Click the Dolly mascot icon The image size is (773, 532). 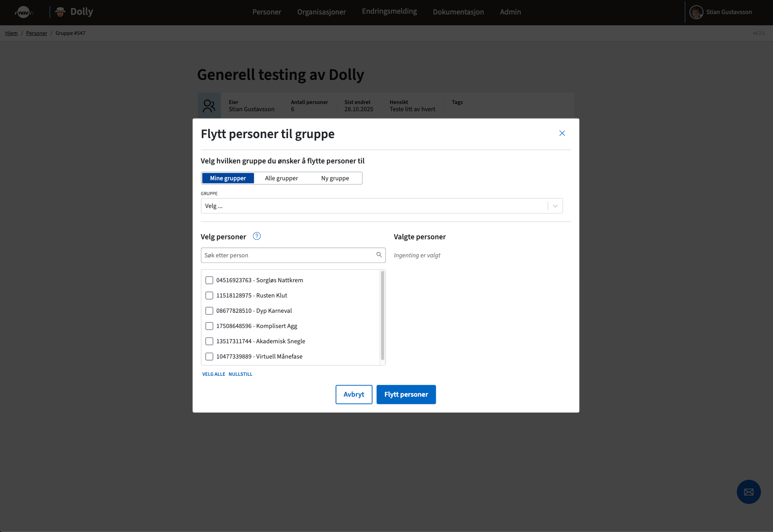click(60, 12)
